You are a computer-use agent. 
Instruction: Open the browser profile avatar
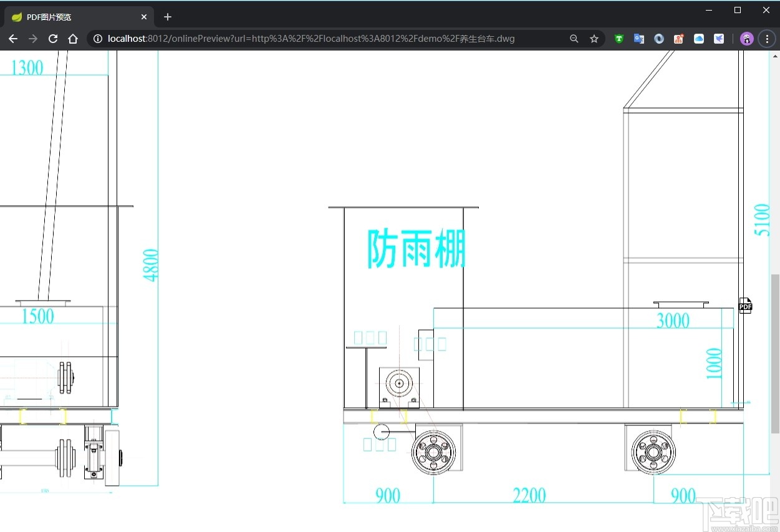(746, 38)
